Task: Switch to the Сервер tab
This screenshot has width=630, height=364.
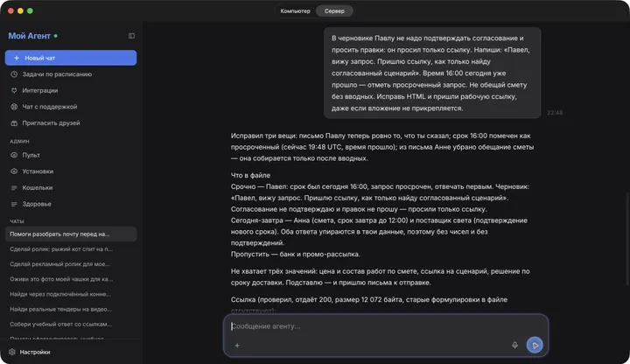Action: coord(334,10)
